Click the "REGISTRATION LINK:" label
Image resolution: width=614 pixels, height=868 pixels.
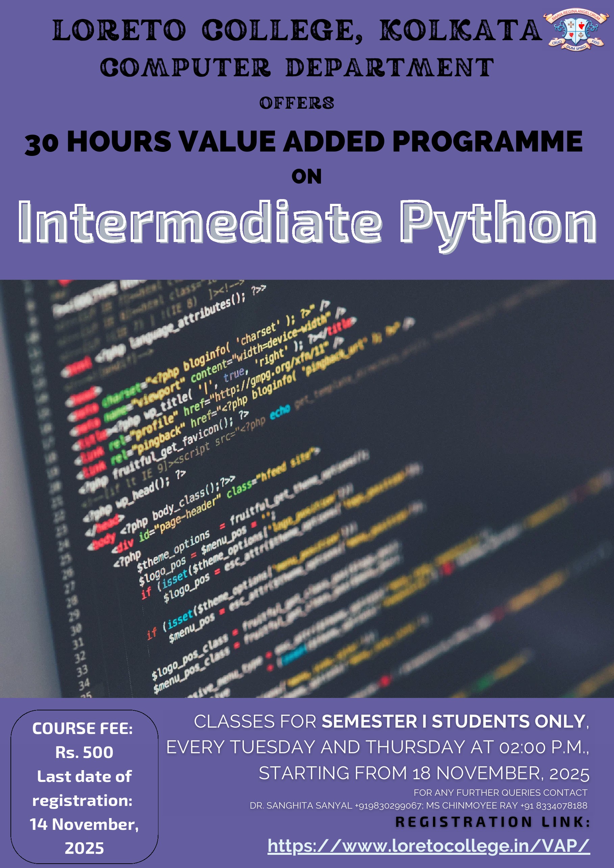pos(492,822)
